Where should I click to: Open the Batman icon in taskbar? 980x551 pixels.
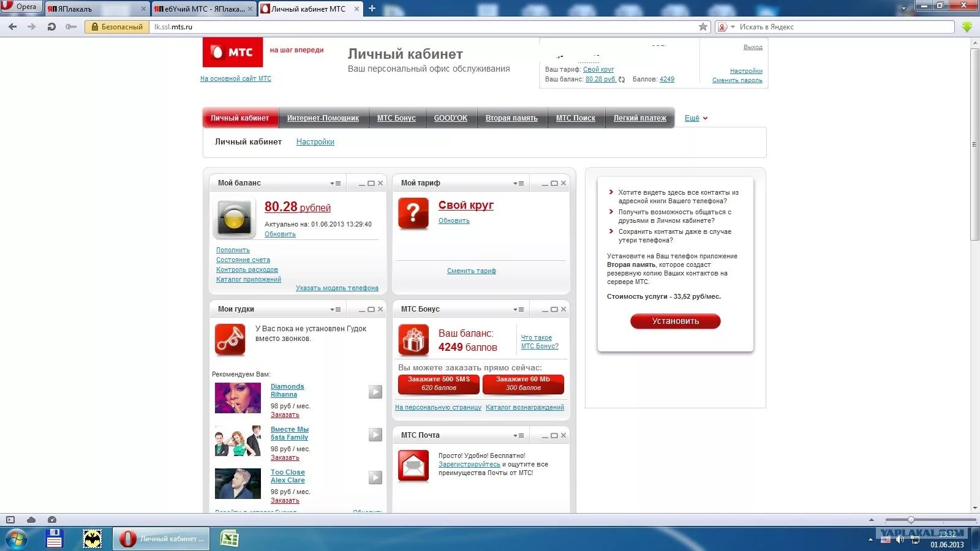coord(92,539)
